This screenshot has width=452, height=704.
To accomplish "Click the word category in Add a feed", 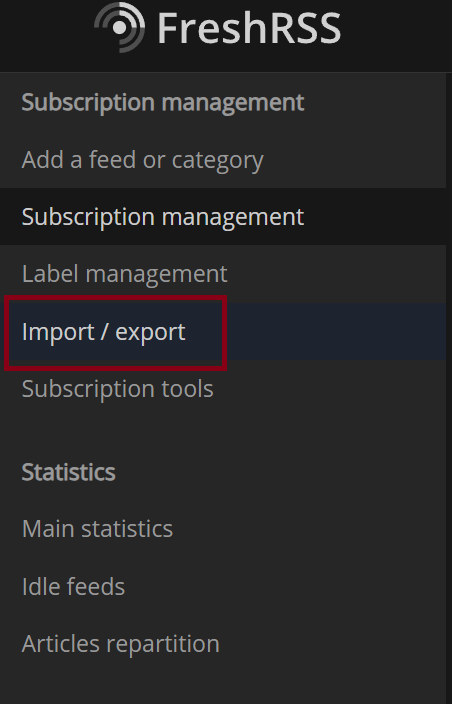I will pyautogui.click(x=218, y=161).
